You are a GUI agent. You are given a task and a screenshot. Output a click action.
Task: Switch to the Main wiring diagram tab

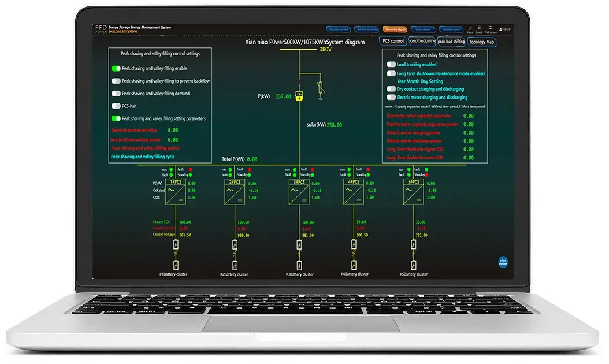[395, 29]
